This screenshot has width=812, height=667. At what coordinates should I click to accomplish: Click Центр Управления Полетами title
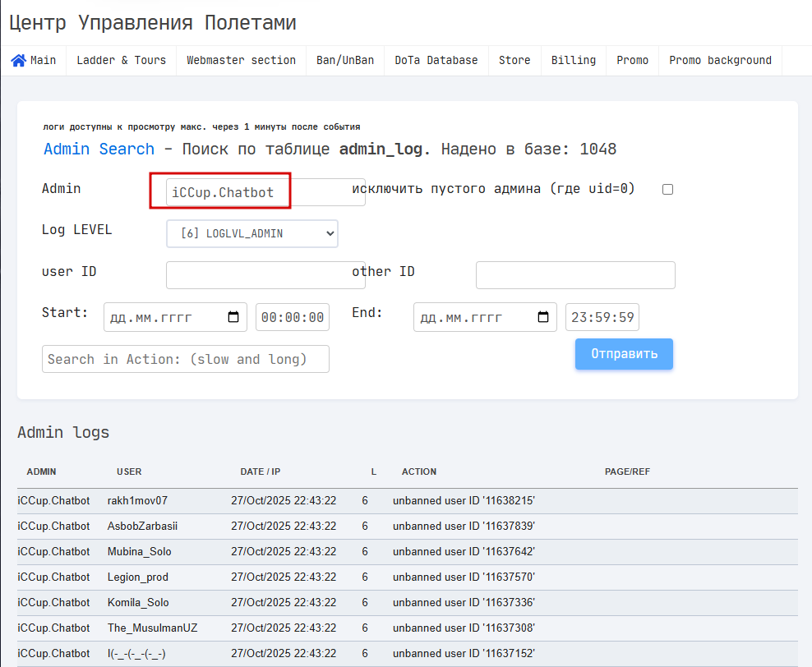(x=153, y=23)
